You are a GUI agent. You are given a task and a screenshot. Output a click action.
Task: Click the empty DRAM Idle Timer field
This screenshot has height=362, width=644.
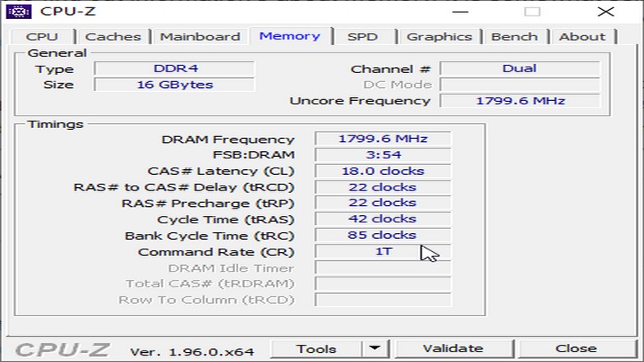pyautogui.click(x=383, y=268)
